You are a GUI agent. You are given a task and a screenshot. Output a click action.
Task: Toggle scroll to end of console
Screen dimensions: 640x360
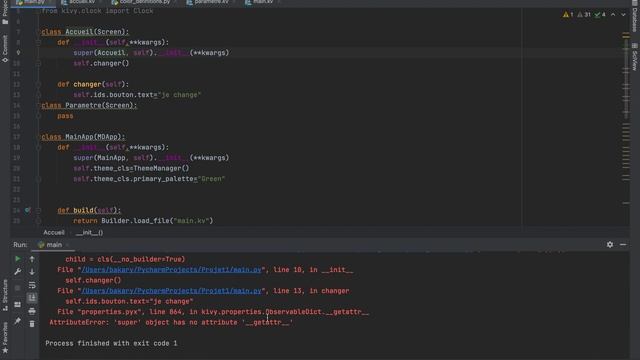(x=32, y=298)
